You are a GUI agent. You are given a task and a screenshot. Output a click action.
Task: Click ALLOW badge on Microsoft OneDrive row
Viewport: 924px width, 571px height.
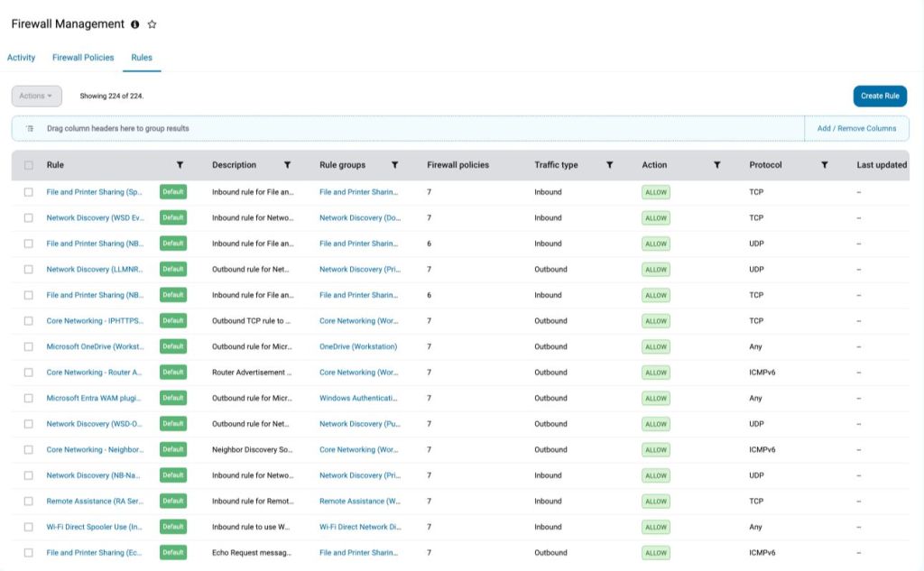tap(656, 347)
